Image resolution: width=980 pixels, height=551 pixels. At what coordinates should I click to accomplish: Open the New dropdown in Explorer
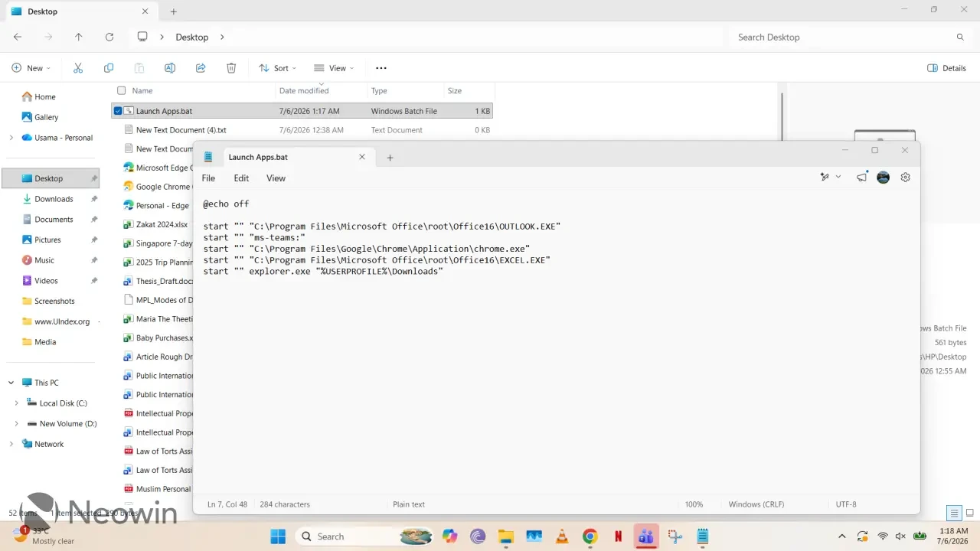pyautogui.click(x=31, y=68)
